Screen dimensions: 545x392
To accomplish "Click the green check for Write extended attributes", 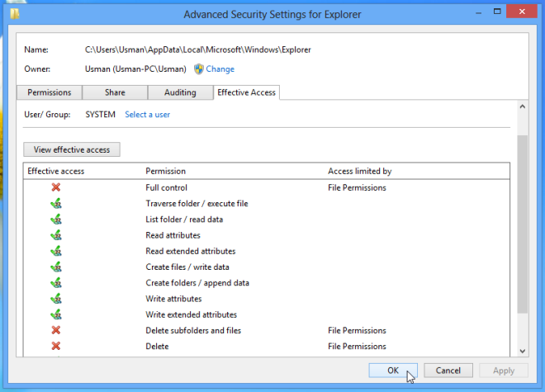I will [x=55, y=314].
